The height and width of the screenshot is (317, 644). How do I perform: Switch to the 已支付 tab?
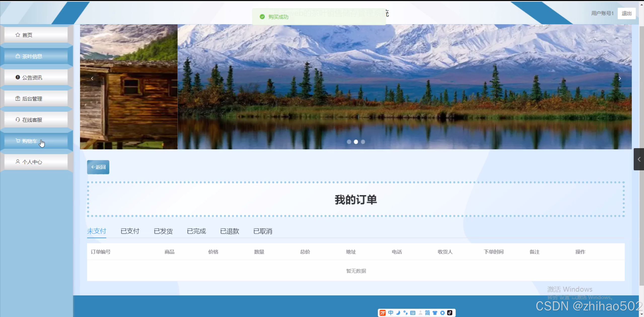point(130,231)
